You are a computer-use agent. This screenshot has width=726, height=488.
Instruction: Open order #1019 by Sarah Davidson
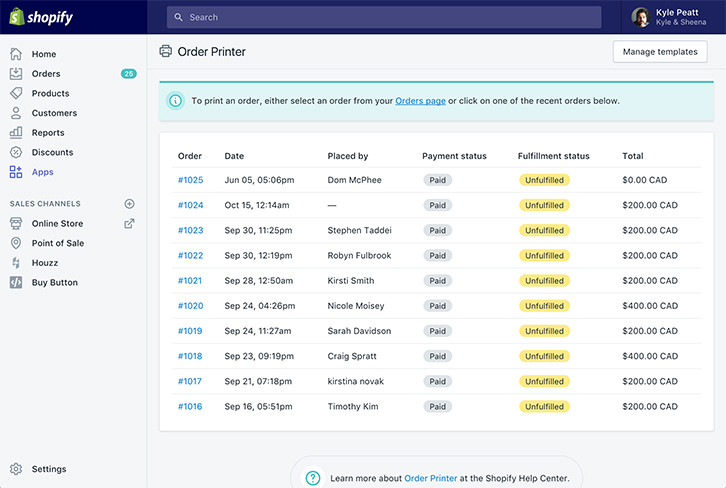tap(190, 331)
